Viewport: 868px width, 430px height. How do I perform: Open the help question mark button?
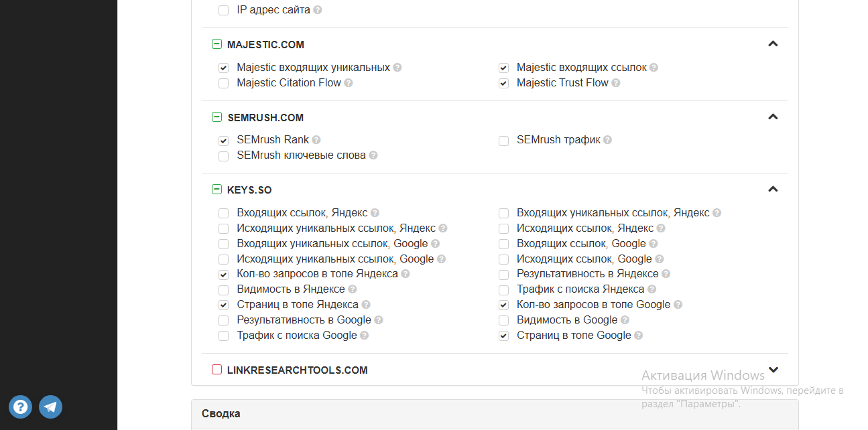coord(20,407)
